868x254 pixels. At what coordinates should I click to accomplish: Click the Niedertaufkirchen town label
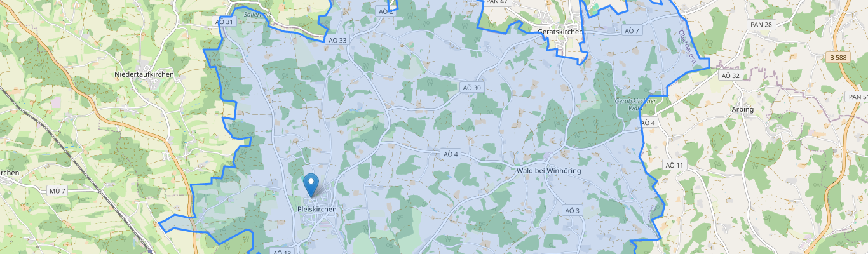coord(144,75)
